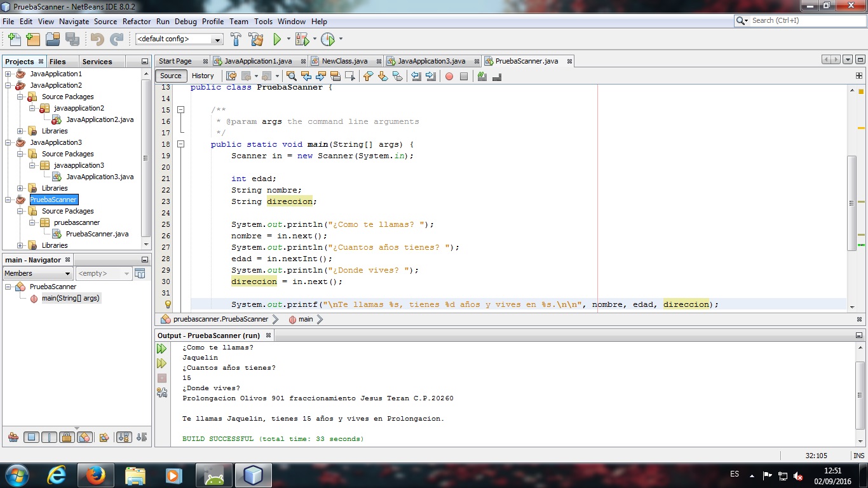Open the default config dropdown
This screenshot has height=488, width=868.
[219, 39]
